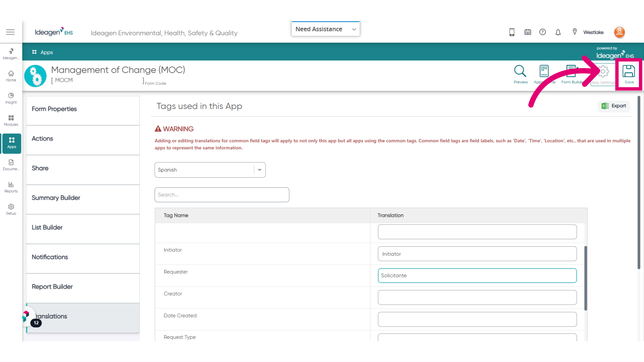This screenshot has width=644, height=362.
Task: Open the Form Builder tool
Action: [572, 74]
